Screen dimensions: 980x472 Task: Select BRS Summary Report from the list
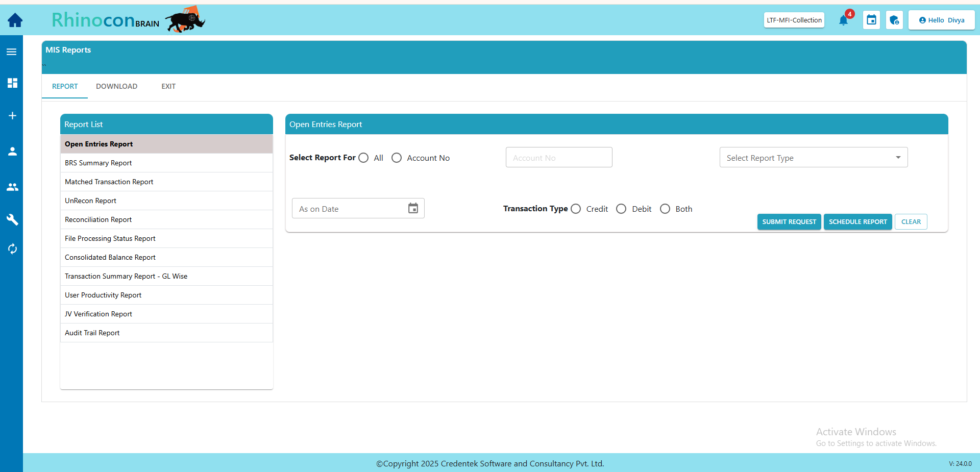(99, 163)
